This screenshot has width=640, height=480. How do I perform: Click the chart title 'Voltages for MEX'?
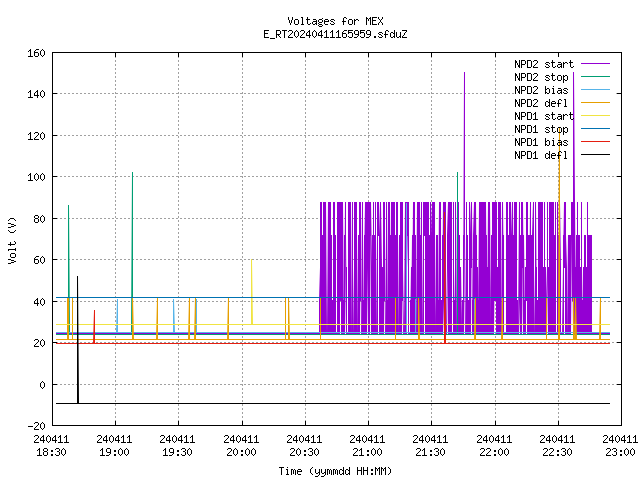coord(335,21)
